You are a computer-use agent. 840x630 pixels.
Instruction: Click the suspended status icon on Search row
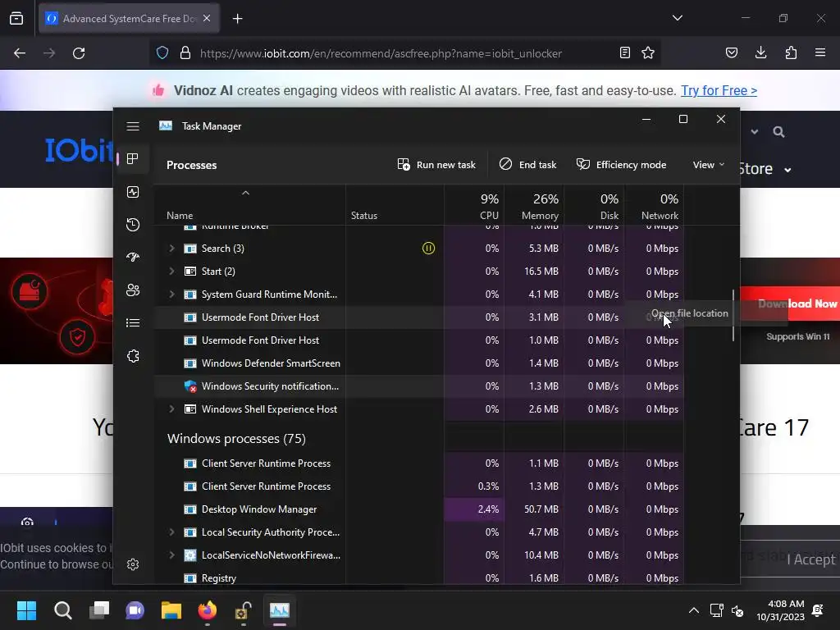click(428, 248)
